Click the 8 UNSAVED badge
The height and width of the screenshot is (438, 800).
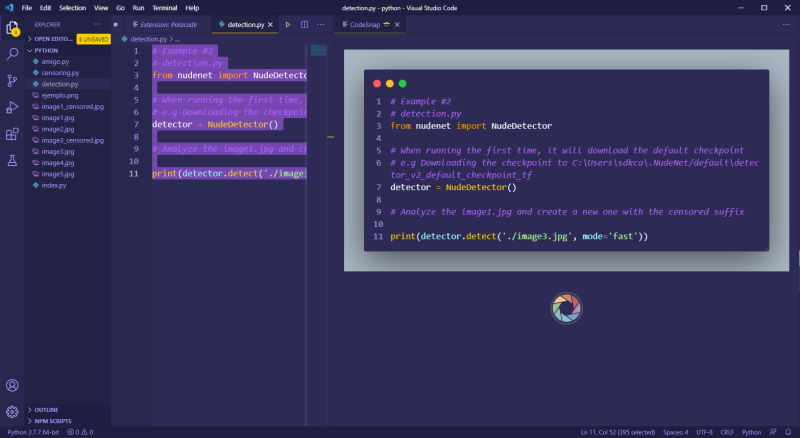coord(93,39)
